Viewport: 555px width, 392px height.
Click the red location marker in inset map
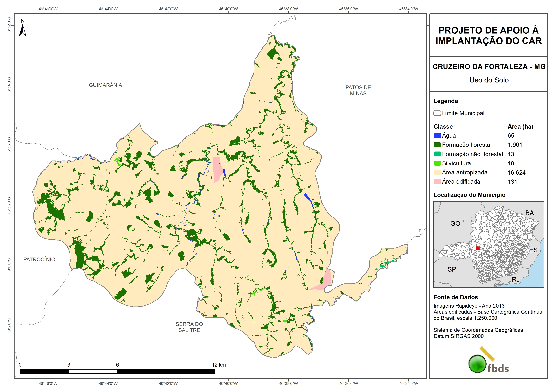pyautogui.click(x=478, y=248)
